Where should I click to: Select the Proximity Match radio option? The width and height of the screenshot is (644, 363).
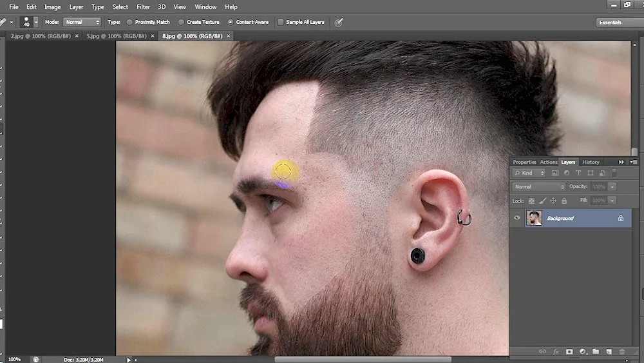[x=129, y=22]
